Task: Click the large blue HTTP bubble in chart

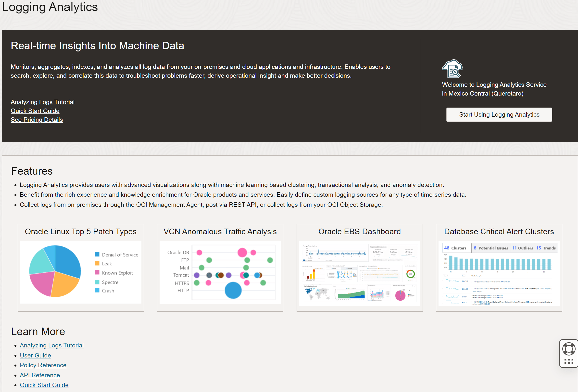Action: coord(233,290)
